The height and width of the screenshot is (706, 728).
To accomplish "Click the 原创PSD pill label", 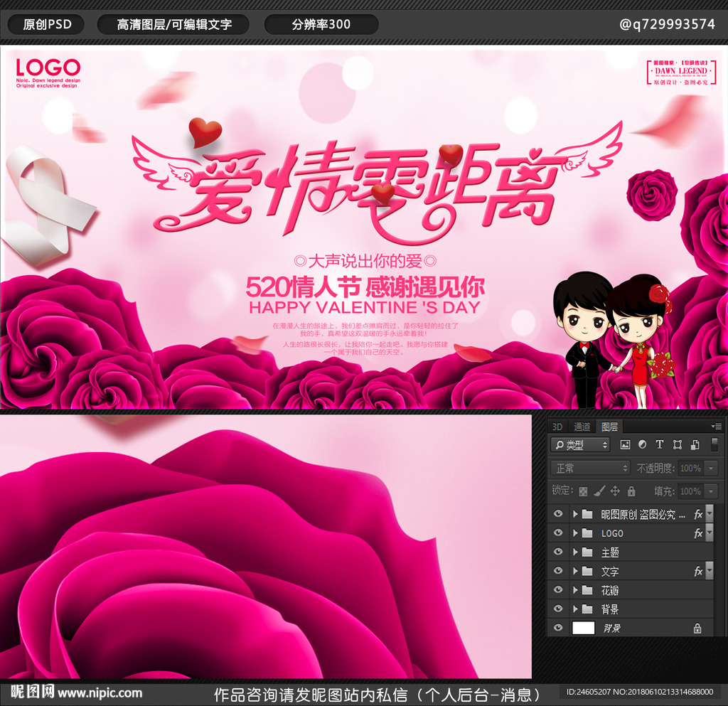I will 47,24.
